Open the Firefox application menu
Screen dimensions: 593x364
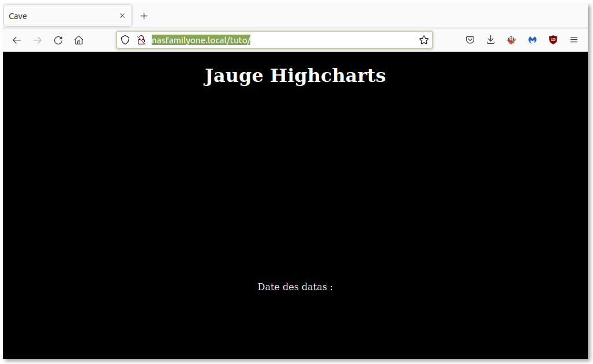coord(574,40)
